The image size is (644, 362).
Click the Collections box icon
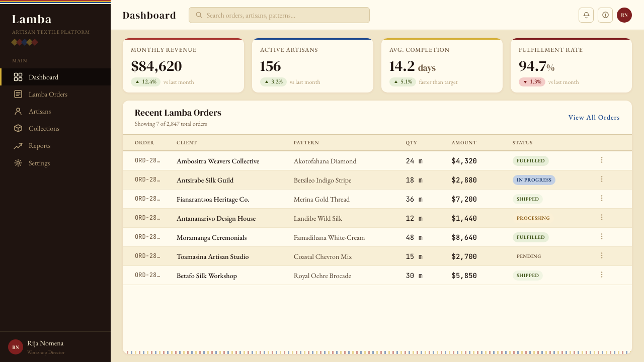[18, 128]
